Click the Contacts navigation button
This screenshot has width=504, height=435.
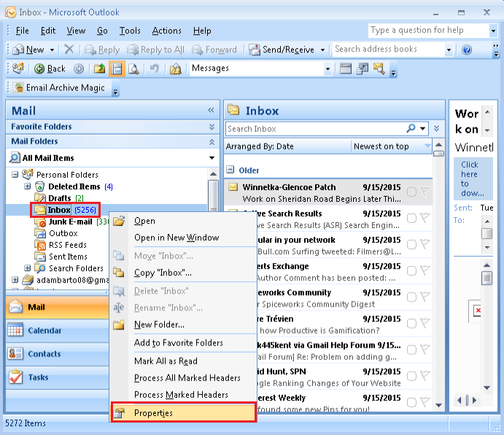click(57, 354)
